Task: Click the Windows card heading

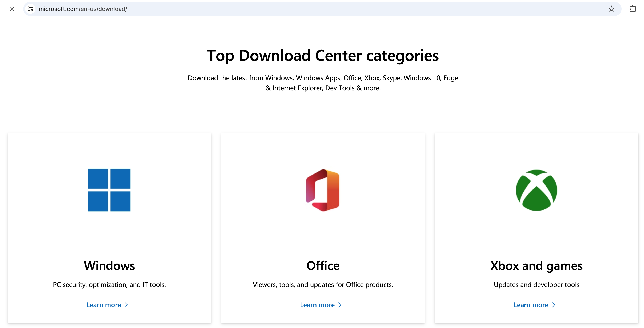Action: 109,265
